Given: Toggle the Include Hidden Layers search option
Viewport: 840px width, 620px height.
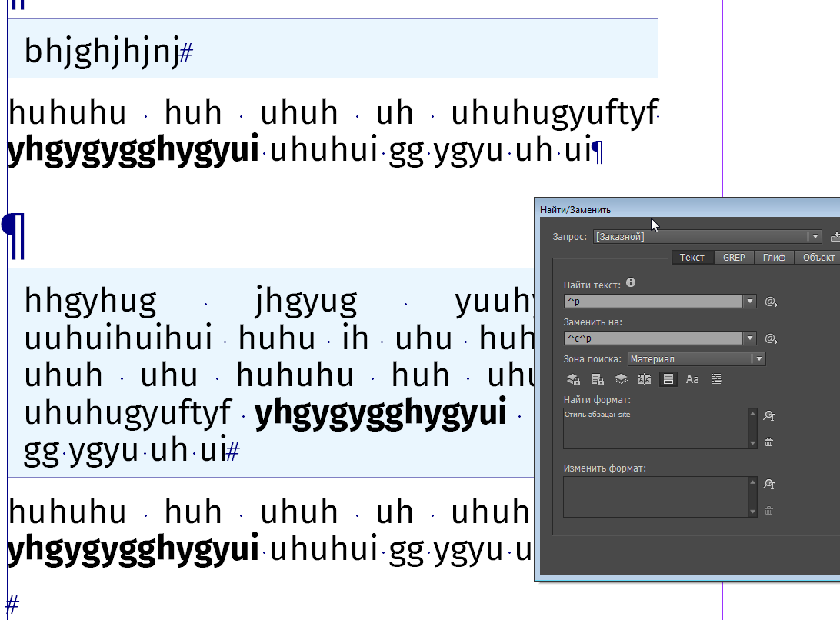Looking at the screenshot, I should 621,379.
